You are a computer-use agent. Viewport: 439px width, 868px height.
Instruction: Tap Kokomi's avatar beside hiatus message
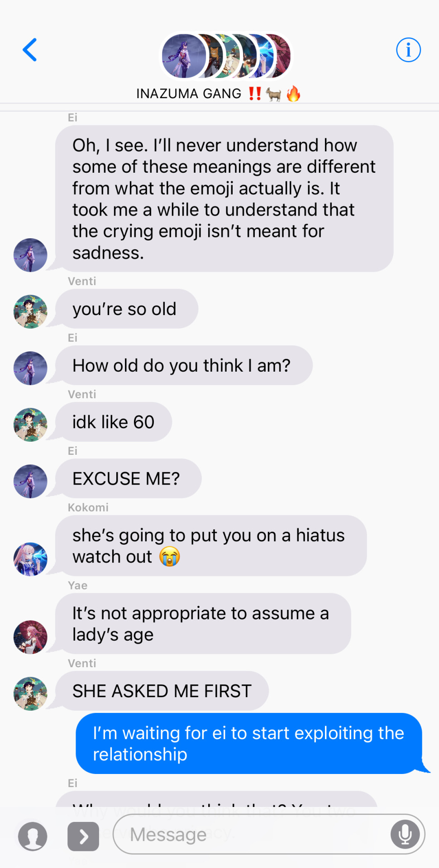tap(30, 559)
